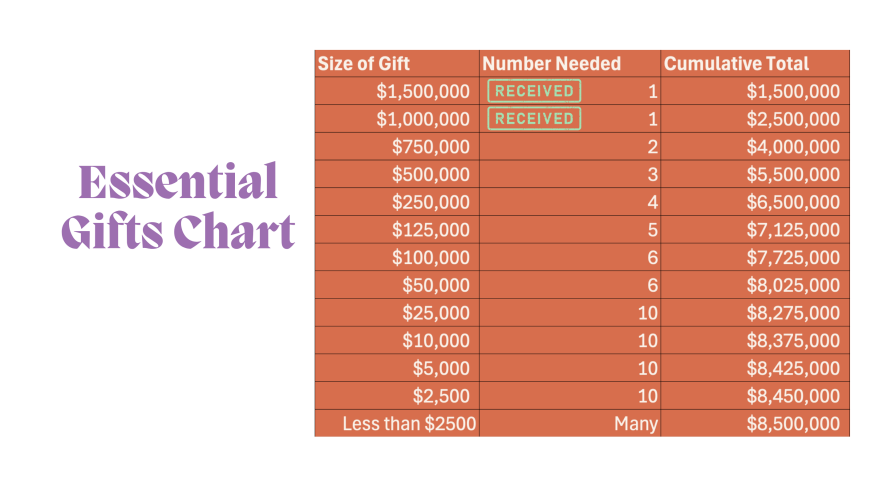887x499 pixels.
Task: Click the $125,000 gift size cell
Action: click(430, 230)
